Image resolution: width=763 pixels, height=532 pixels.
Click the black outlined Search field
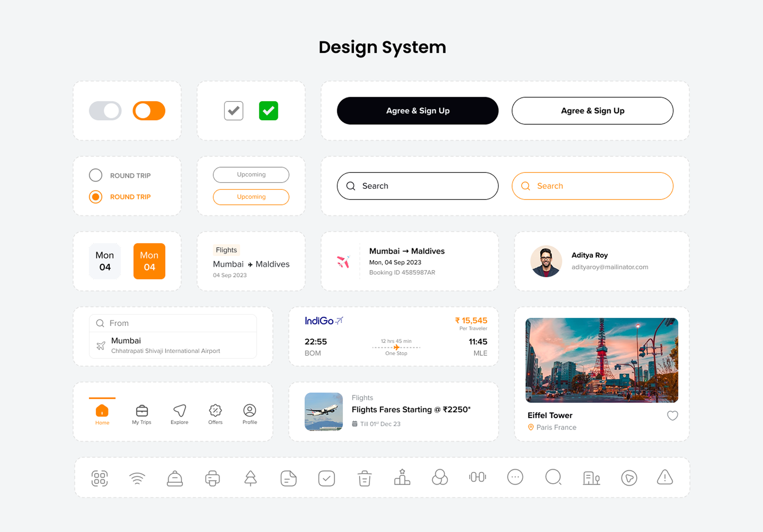417,186
